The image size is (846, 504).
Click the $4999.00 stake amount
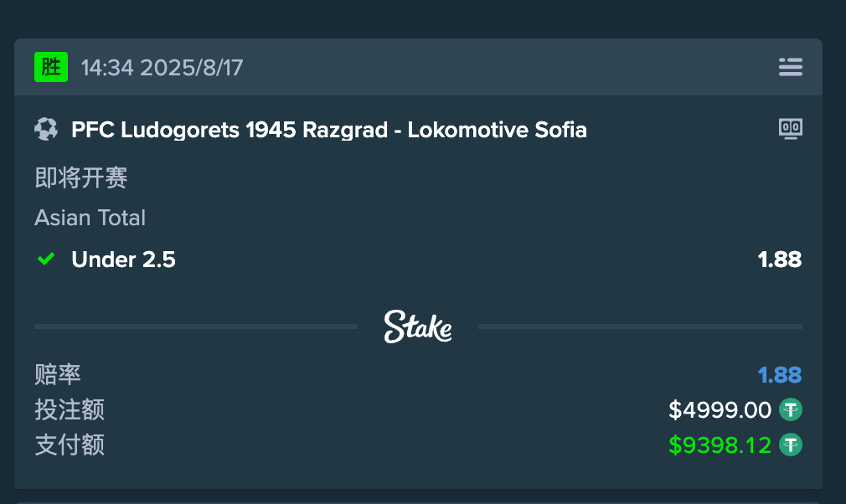720,410
